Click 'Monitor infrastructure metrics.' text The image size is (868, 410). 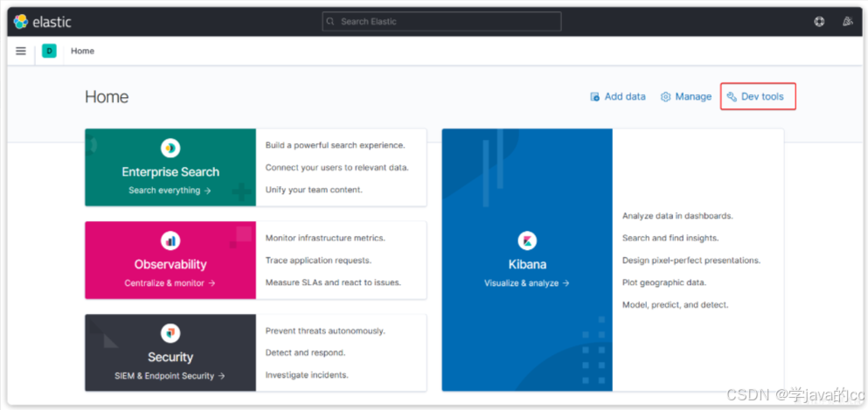tap(325, 239)
